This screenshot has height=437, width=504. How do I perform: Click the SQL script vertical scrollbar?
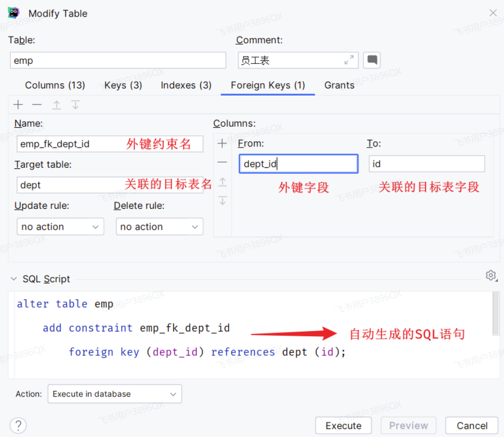click(x=496, y=314)
